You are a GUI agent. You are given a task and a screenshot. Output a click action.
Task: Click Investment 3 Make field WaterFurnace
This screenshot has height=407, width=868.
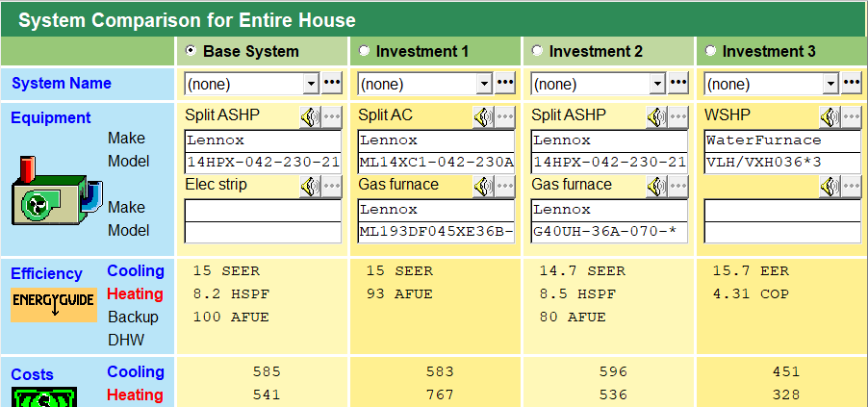(x=782, y=140)
